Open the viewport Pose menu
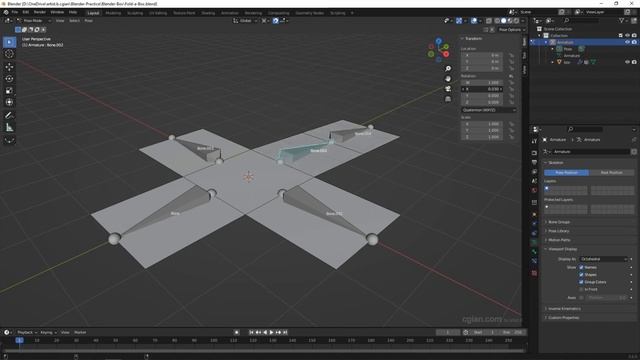This screenshot has height=360, width=640. (x=89, y=20)
